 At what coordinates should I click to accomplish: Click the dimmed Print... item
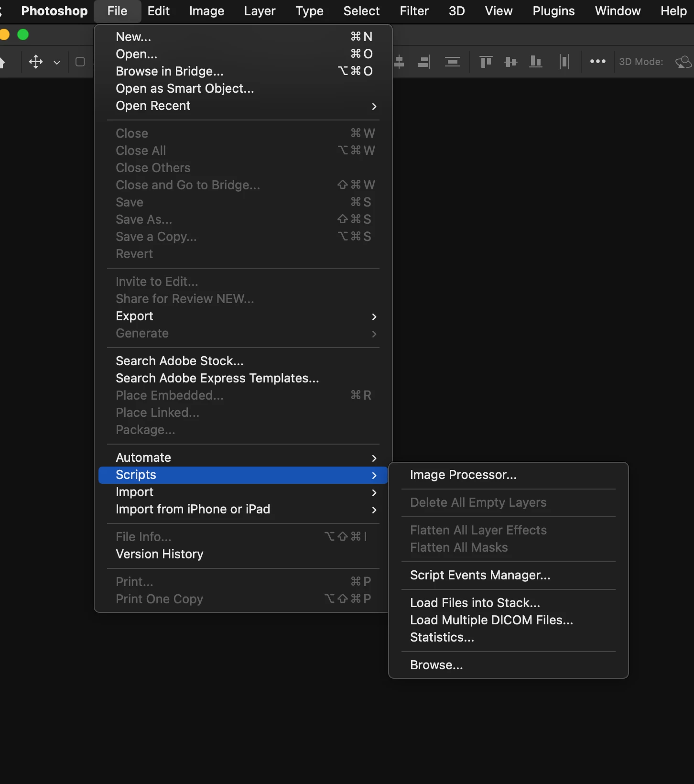click(243, 582)
